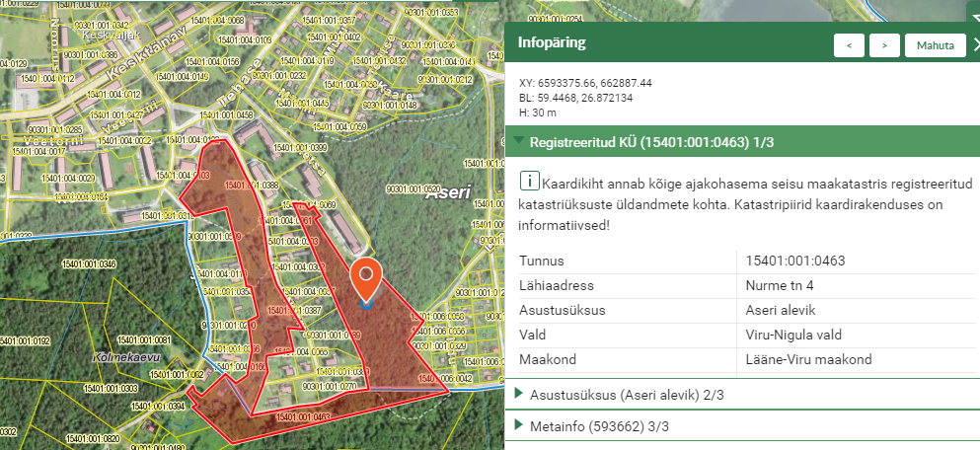
Task: Click the Asustusüksus value Aseri alevik
Action: click(x=782, y=310)
